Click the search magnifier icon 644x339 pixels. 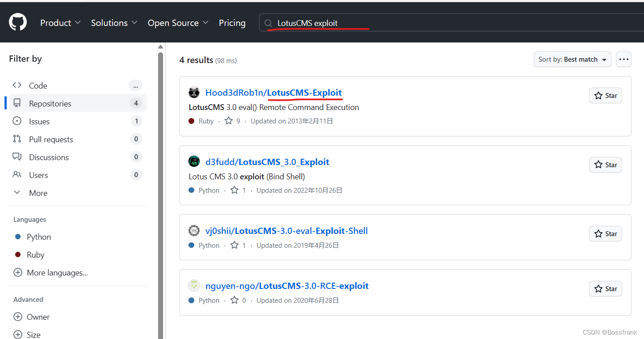268,23
